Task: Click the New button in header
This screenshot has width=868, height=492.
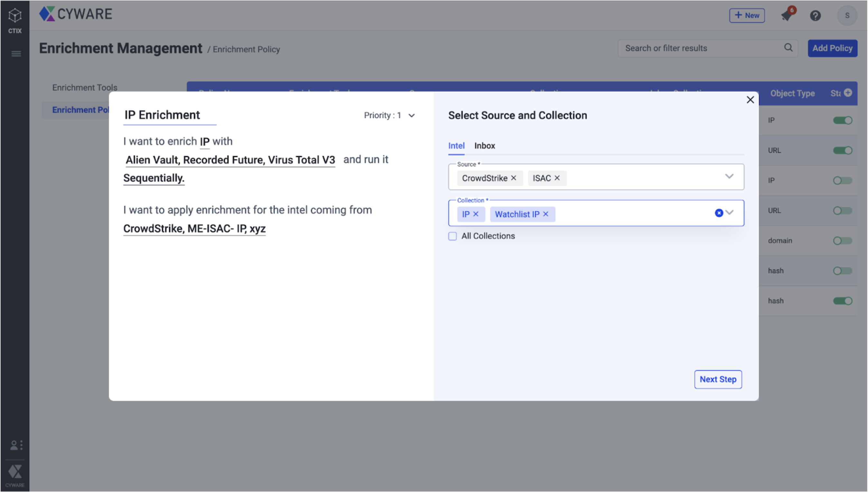Action: click(x=747, y=15)
